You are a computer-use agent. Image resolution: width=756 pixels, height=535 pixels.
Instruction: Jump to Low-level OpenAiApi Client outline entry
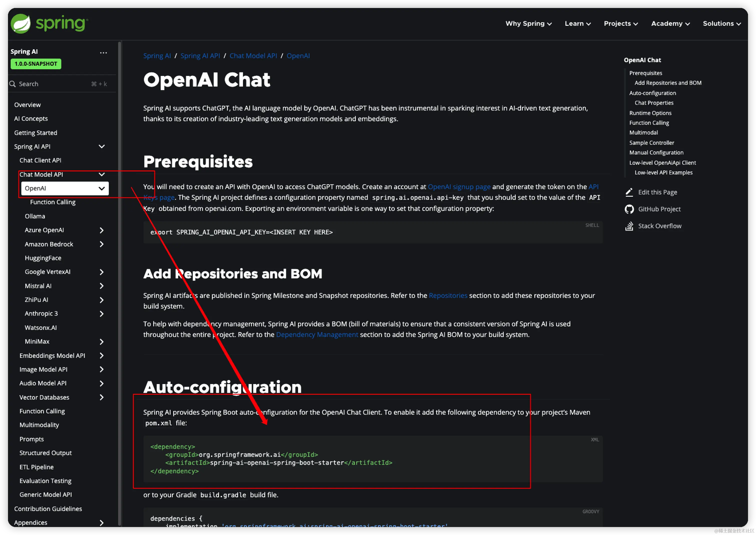(662, 163)
